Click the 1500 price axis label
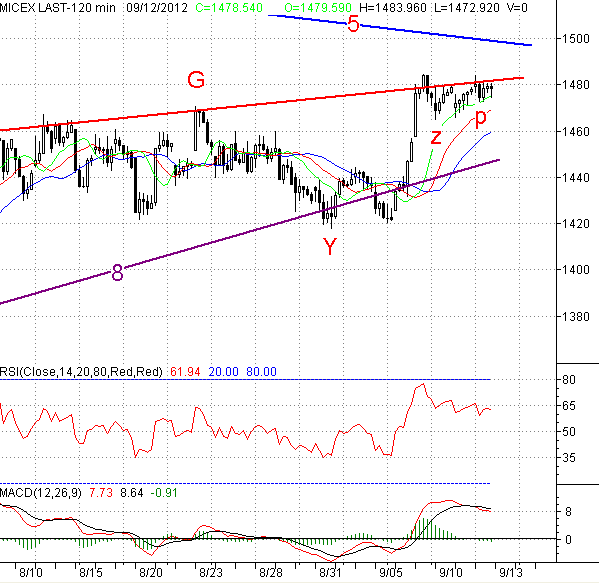 tap(575, 39)
